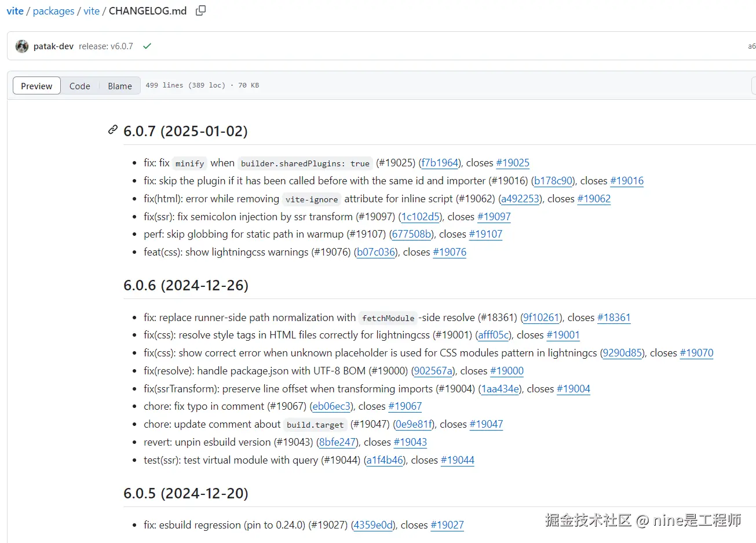Open issue link #19016
The height and width of the screenshot is (543, 756).
627,181
